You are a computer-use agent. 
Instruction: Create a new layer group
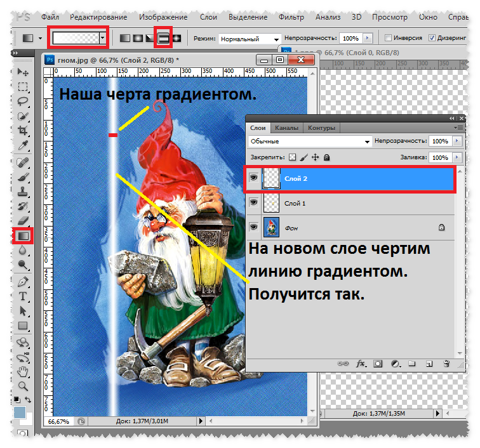click(x=412, y=364)
